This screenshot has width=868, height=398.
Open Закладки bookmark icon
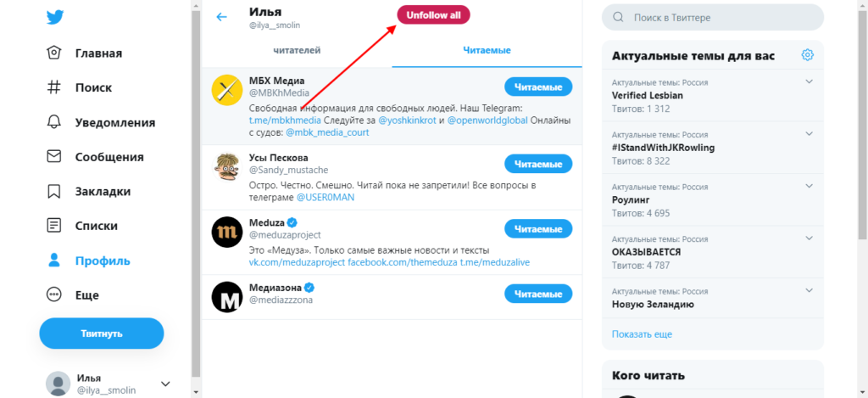coord(54,191)
